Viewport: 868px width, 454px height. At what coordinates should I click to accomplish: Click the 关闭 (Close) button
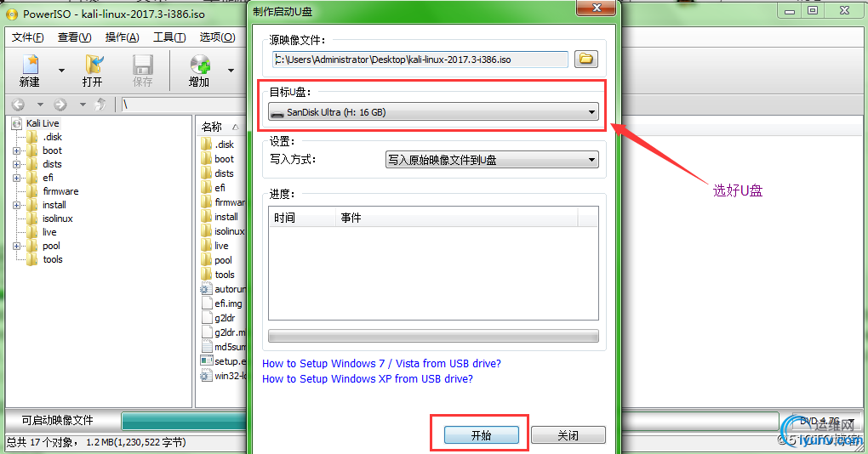coord(568,435)
